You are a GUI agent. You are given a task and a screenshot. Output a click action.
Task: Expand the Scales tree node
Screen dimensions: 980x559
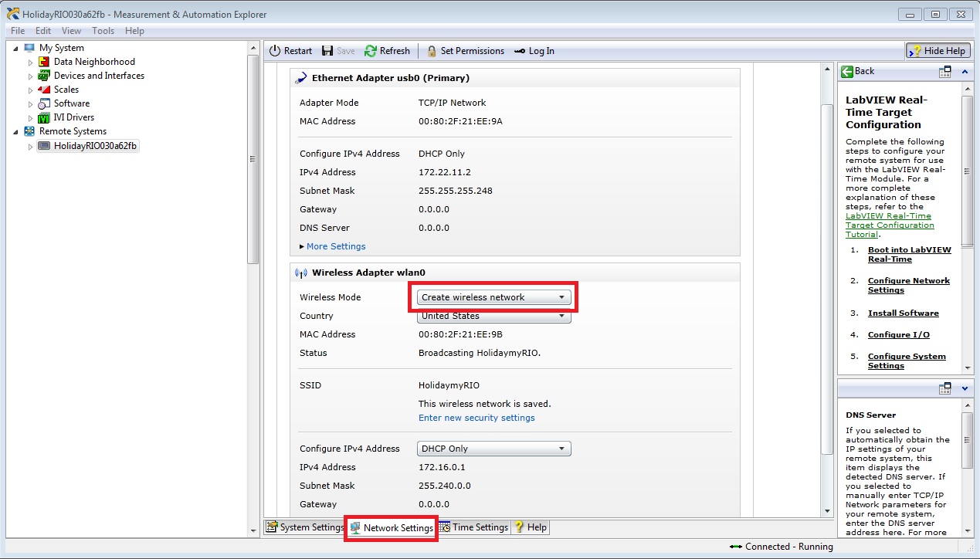pyautogui.click(x=31, y=90)
